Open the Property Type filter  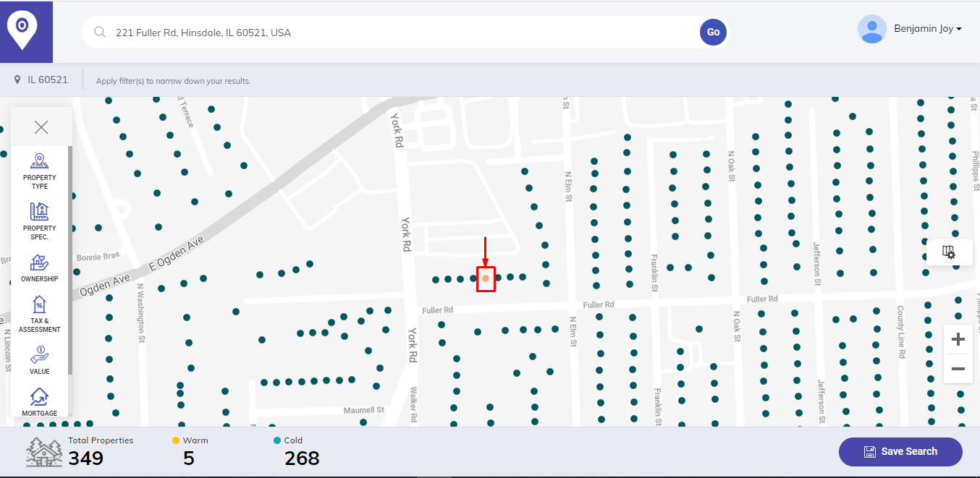pyautogui.click(x=39, y=171)
